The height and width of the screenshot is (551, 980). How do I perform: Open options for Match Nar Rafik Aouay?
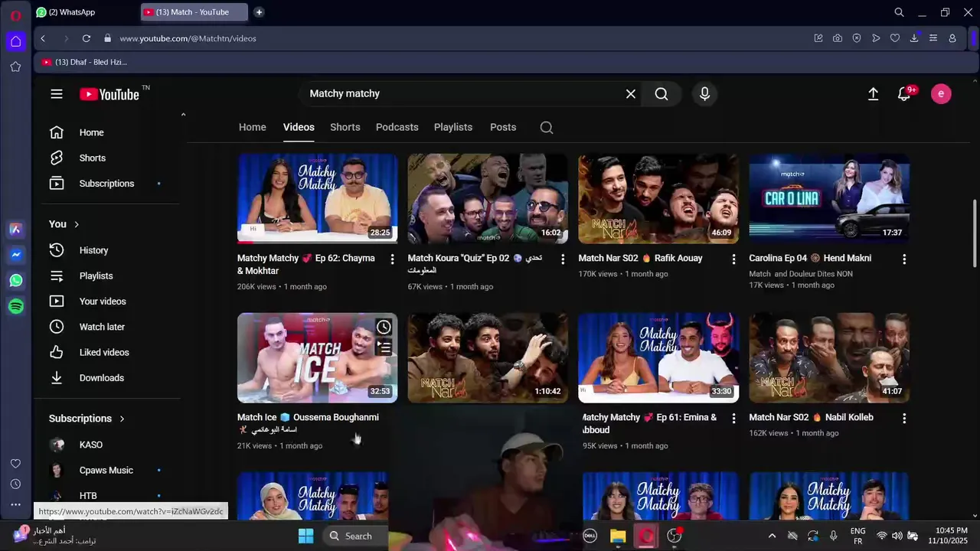coord(733,259)
